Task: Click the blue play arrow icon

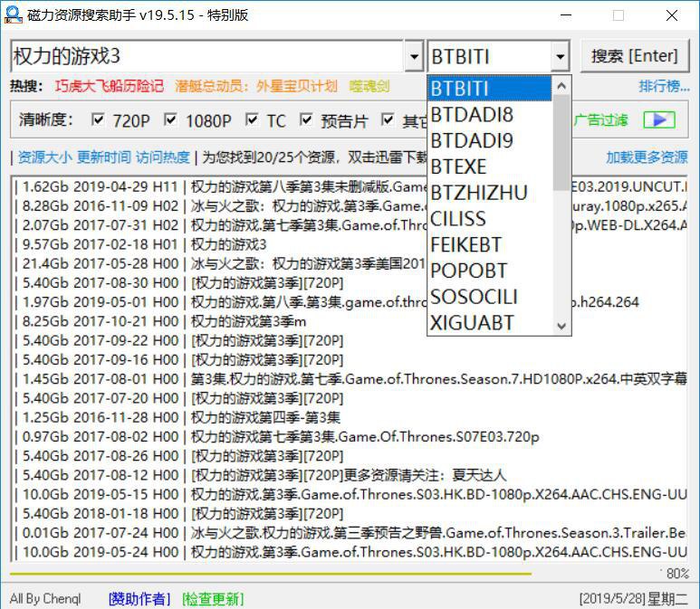Action: (659, 119)
